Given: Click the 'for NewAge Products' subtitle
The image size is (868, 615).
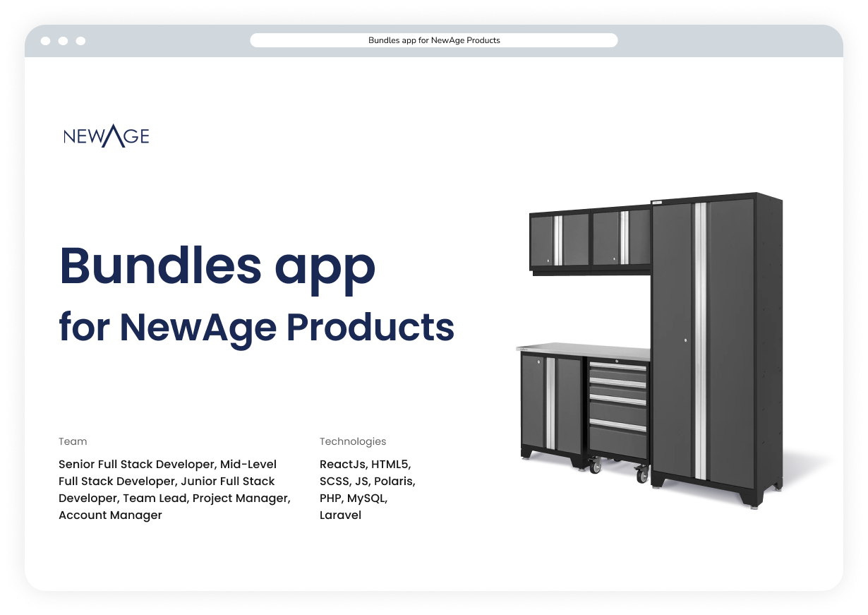Looking at the screenshot, I should [x=256, y=327].
